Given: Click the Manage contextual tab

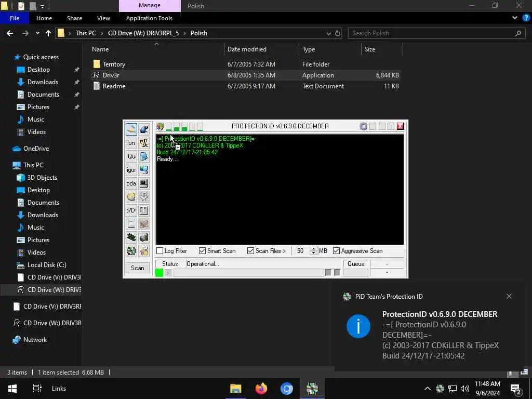Looking at the screenshot, I should tap(150, 5).
